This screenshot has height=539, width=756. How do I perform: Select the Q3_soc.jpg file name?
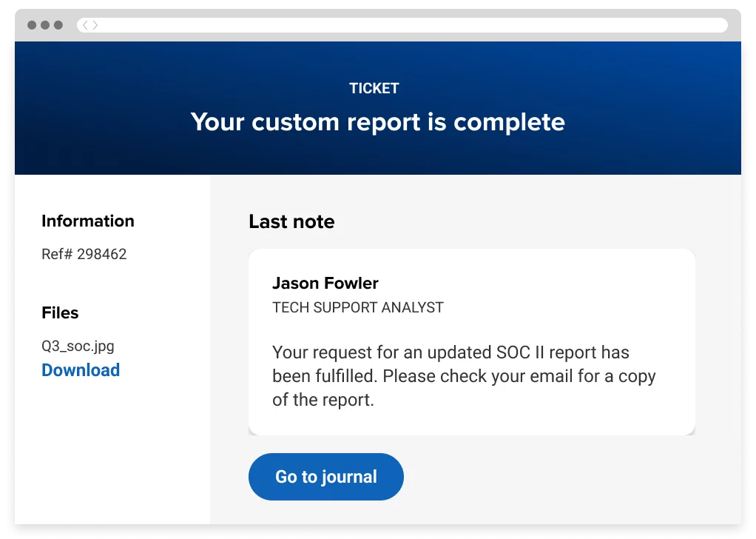click(x=78, y=346)
